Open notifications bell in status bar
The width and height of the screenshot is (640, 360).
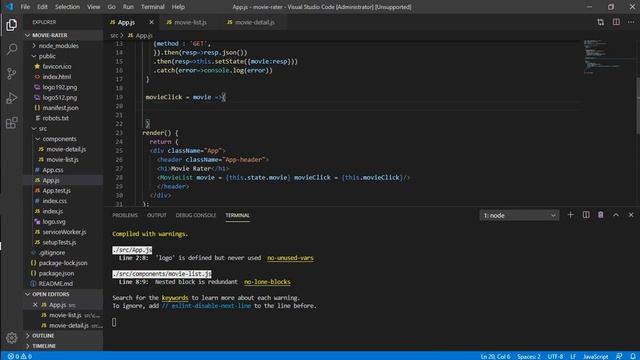(633, 356)
